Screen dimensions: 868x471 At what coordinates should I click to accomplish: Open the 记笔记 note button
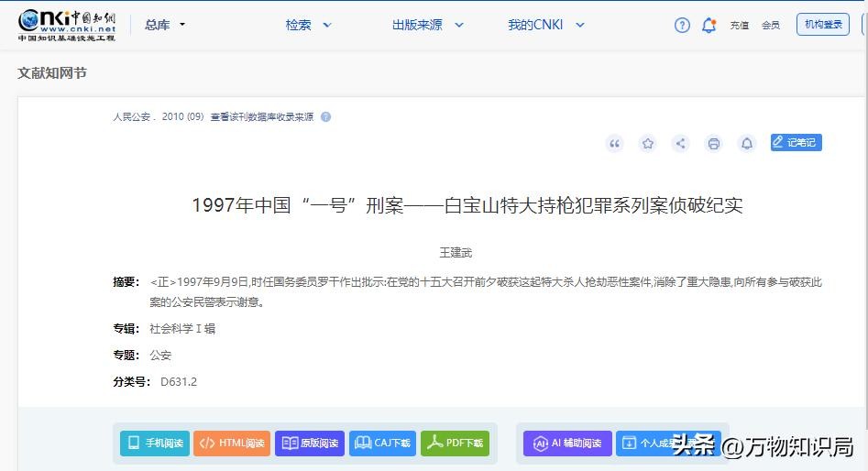pos(796,142)
